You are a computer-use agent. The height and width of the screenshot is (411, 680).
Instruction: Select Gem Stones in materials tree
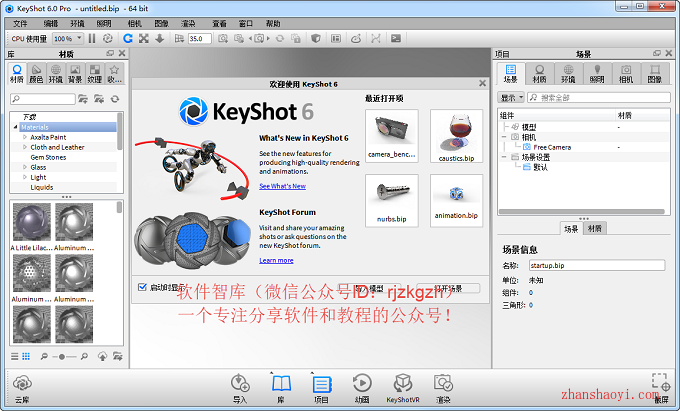48,157
